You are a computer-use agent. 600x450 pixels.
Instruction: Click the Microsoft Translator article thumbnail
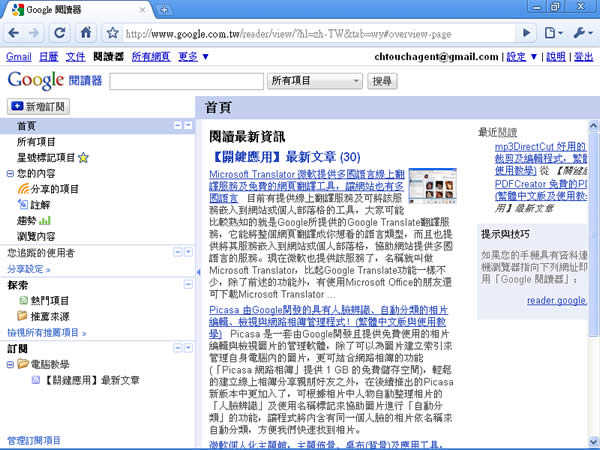432,186
